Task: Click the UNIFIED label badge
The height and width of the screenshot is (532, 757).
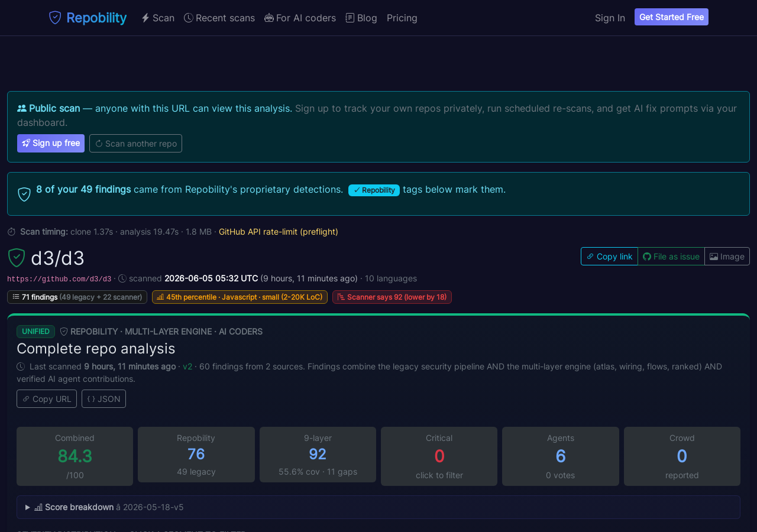Action: (x=35, y=332)
